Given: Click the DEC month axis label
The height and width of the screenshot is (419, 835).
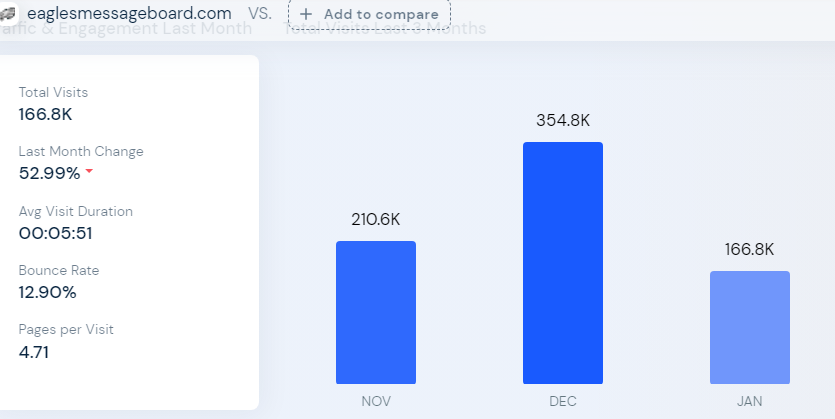Looking at the screenshot, I should [563, 401].
